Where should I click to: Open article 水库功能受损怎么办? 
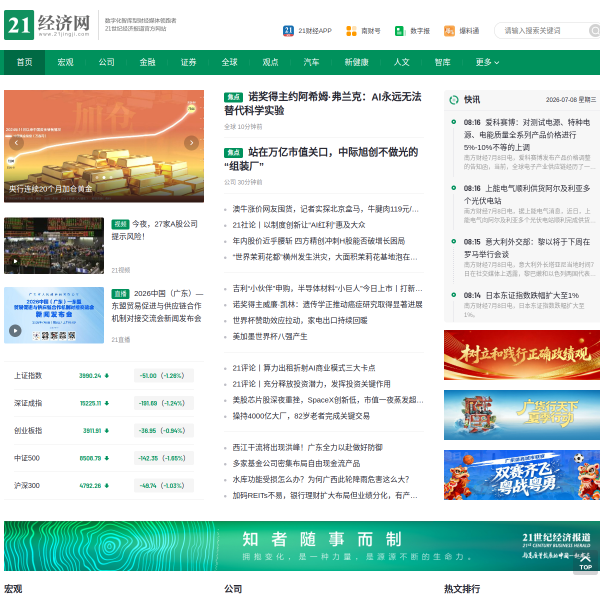coord(321,480)
